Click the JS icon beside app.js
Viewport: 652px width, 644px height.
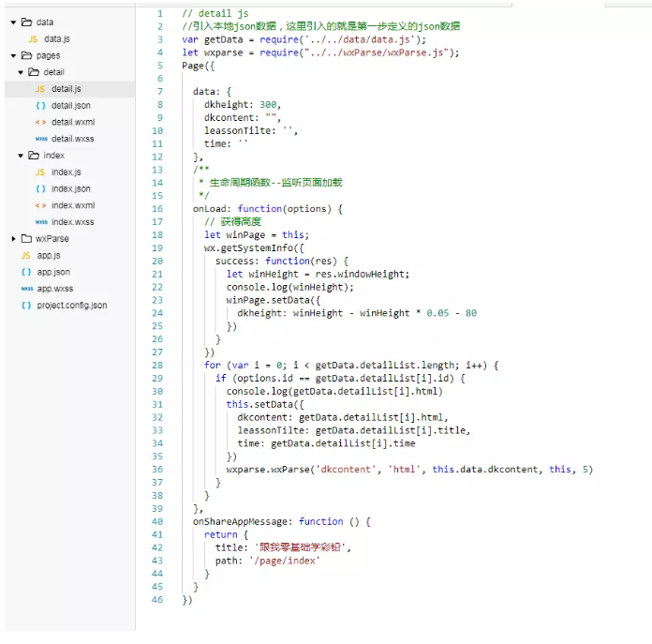coord(26,255)
